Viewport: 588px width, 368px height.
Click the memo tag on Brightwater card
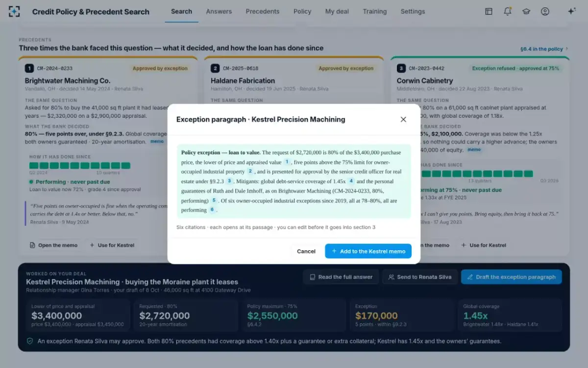pos(157,141)
